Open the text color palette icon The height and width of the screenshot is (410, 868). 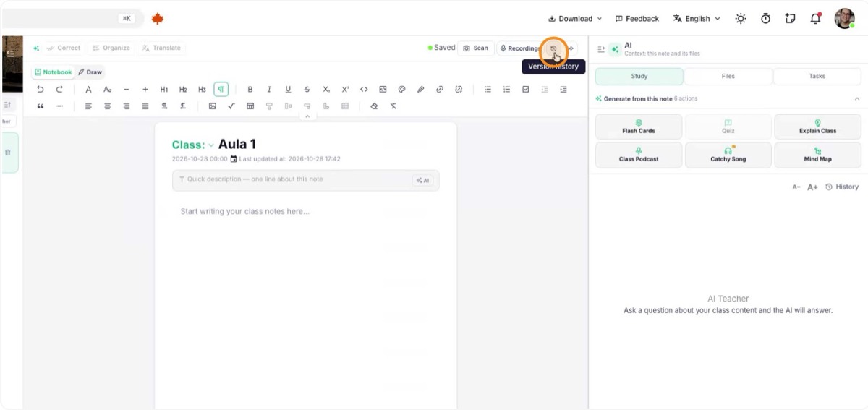401,90
